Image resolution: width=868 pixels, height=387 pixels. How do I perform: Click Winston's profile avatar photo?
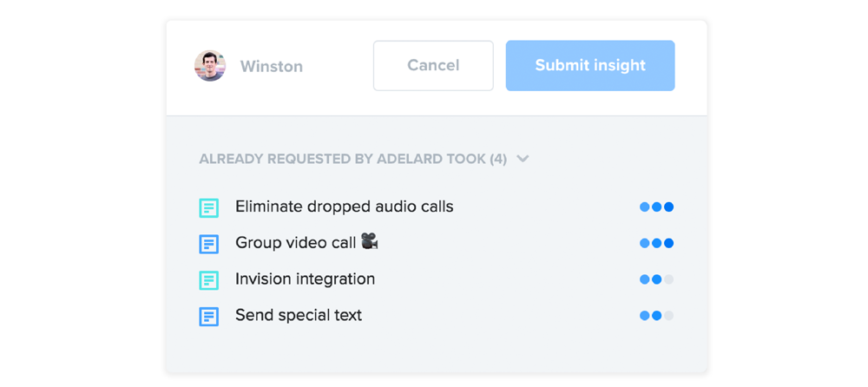click(x=210, y=66)
